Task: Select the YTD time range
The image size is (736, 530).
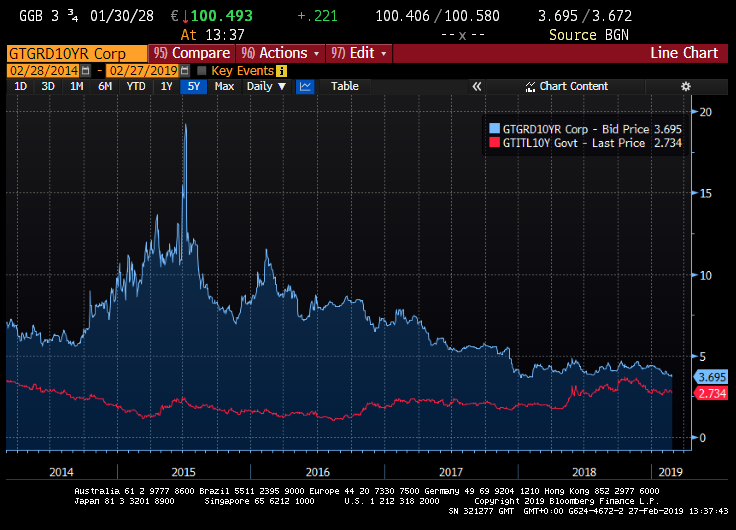Action: [136, 86]
